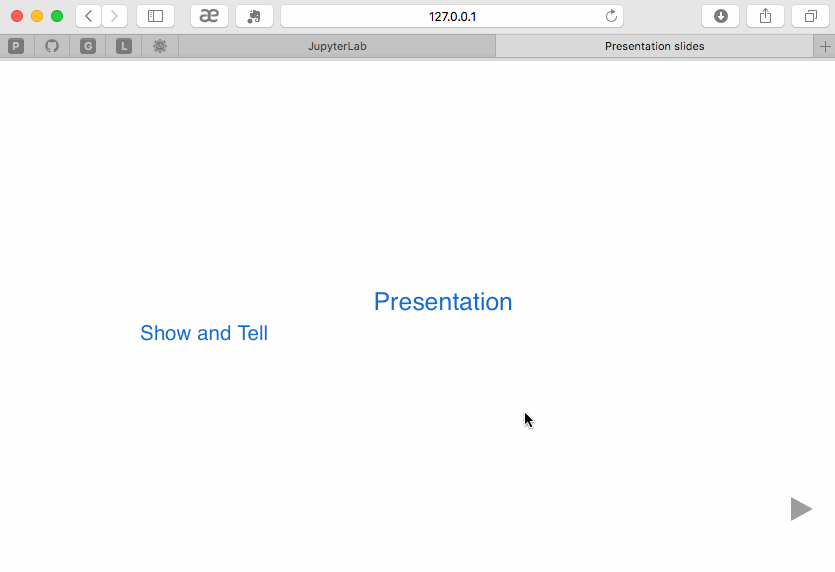Open the Evernote elephant extension
Screen dimensions: 835x572
point(255,16)
